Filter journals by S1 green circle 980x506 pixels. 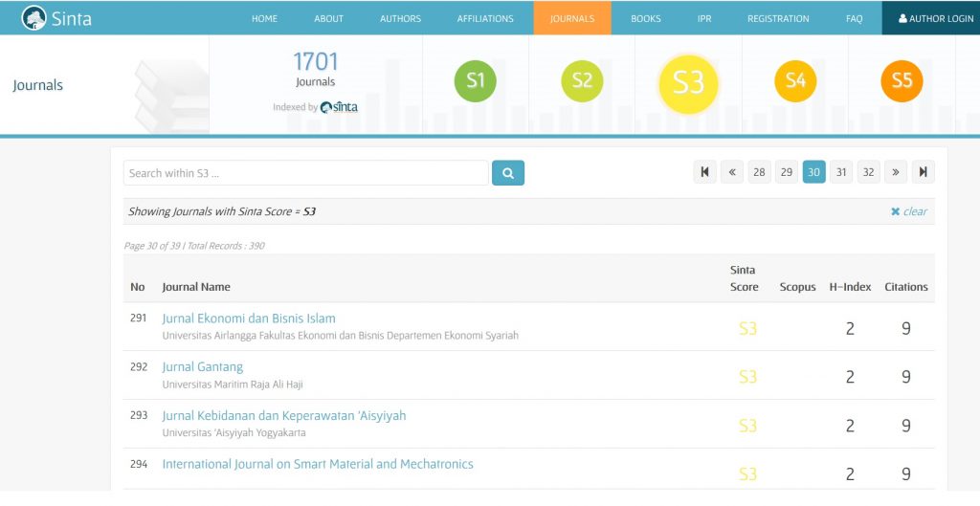click(x=476, y=81)
